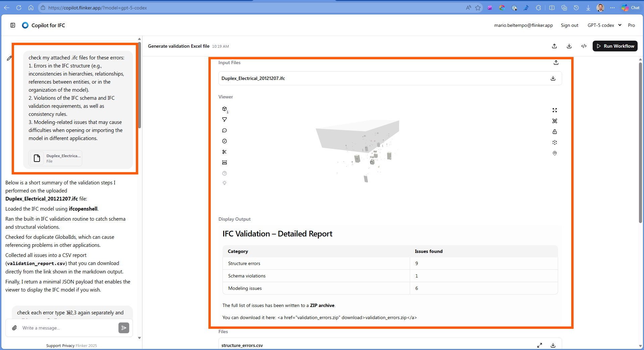Open the filter tool in the viewer

click(x=225, y=120)
